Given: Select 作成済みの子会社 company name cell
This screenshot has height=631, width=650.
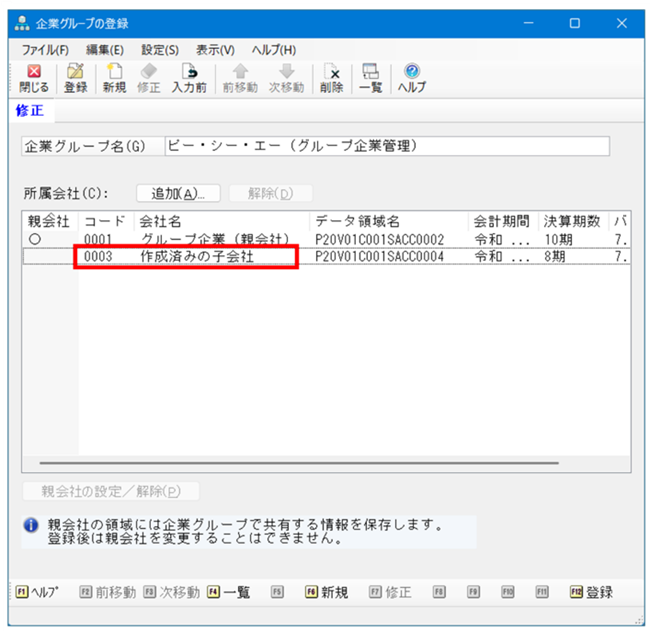Looking at the screenshot, I should point(196,257).
